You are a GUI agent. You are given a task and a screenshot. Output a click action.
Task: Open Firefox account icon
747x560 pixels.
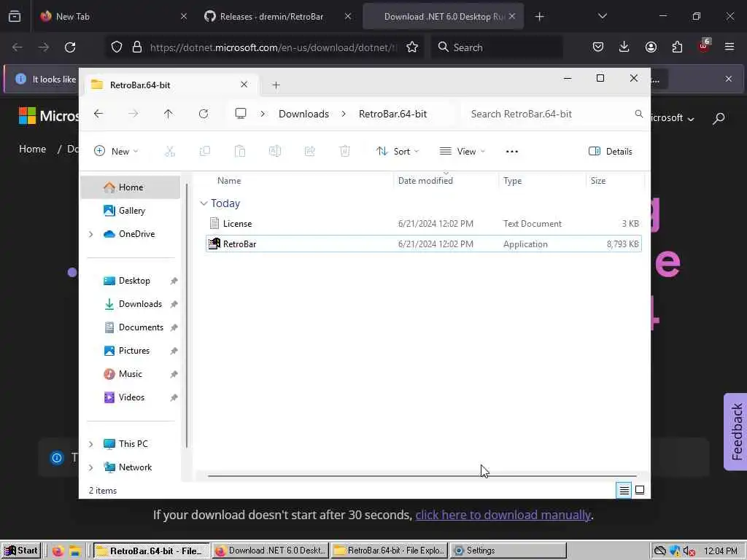[651, 47]
